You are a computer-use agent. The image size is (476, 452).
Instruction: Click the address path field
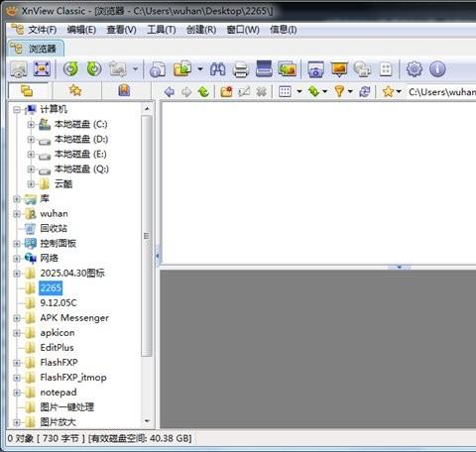click(x=441, y=91)
